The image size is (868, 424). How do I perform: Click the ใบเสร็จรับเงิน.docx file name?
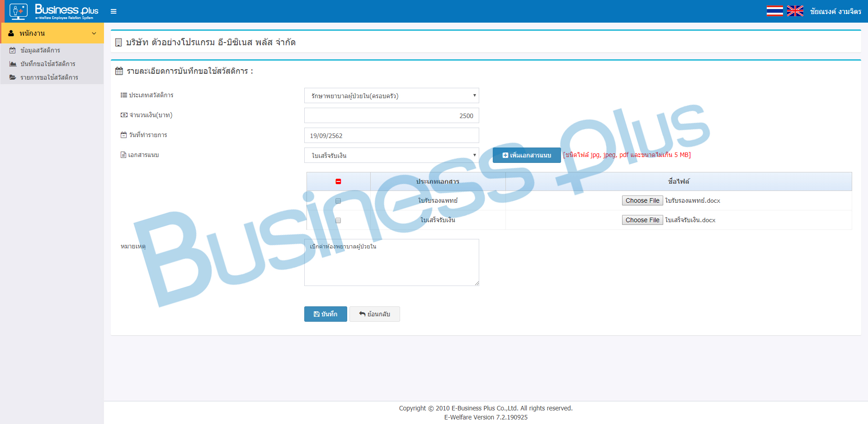click(x=690, y=220)
